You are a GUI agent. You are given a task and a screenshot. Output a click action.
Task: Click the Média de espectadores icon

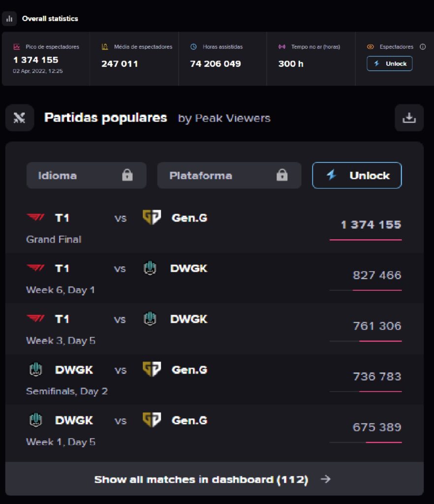(x=105, y=47)
